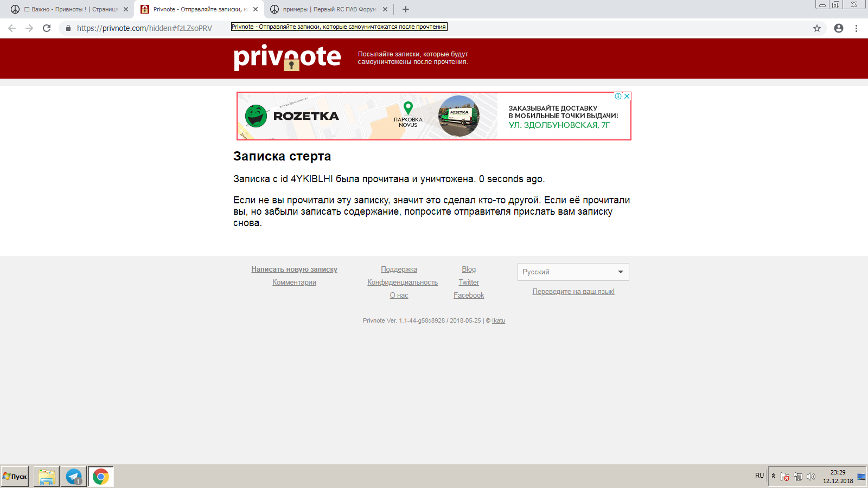
Task: Open 'Конфиденциальность' link
Action: (403, 282)
